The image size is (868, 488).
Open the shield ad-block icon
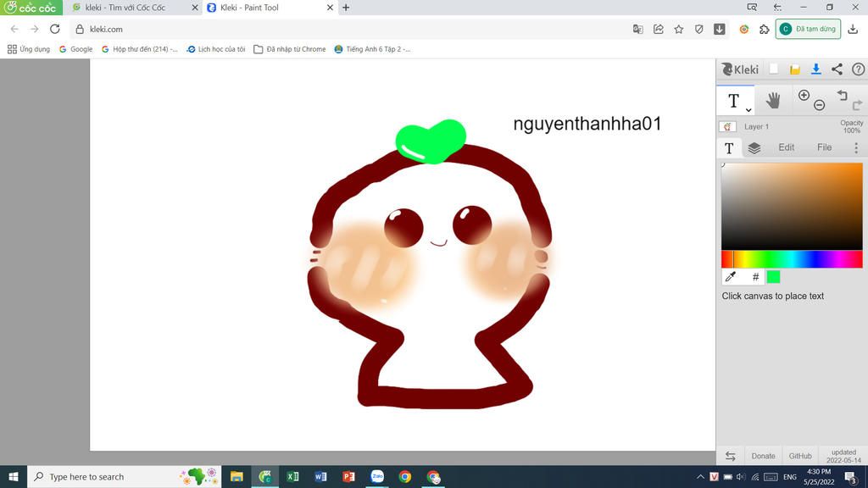tap(699, 30)
